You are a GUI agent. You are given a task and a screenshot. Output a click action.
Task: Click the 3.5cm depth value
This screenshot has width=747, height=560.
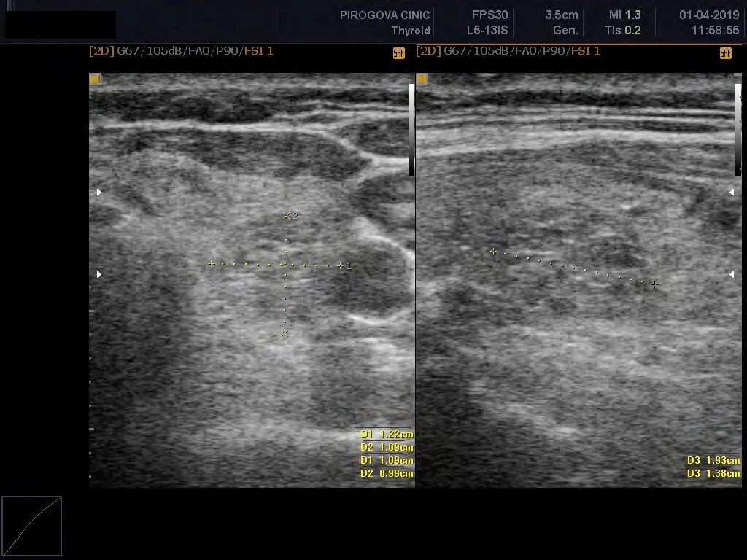click(562, 15)
